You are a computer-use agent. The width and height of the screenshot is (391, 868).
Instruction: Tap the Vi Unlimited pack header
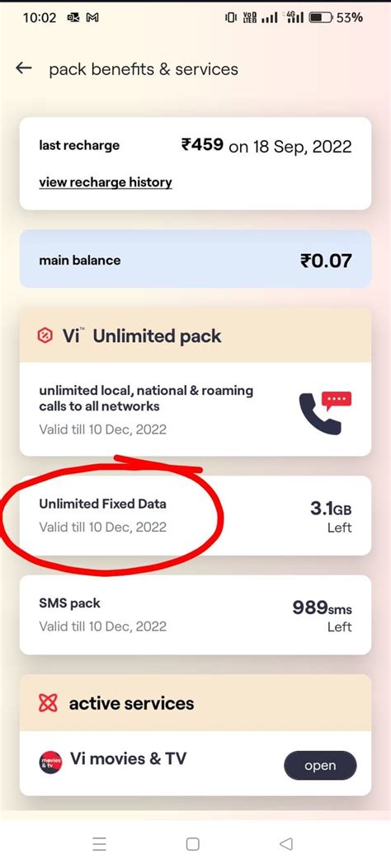tap(195, 335)
